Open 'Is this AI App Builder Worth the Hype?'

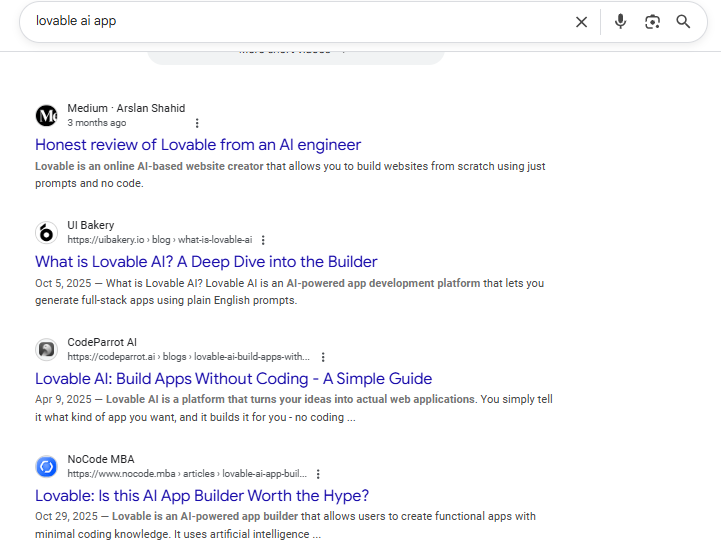[x=202, y=496]
